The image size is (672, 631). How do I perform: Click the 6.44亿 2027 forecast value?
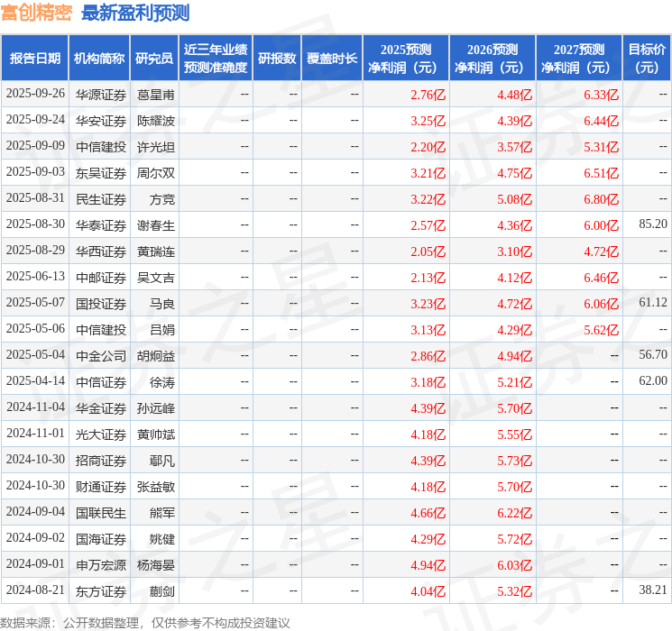[x=601, y=121]
